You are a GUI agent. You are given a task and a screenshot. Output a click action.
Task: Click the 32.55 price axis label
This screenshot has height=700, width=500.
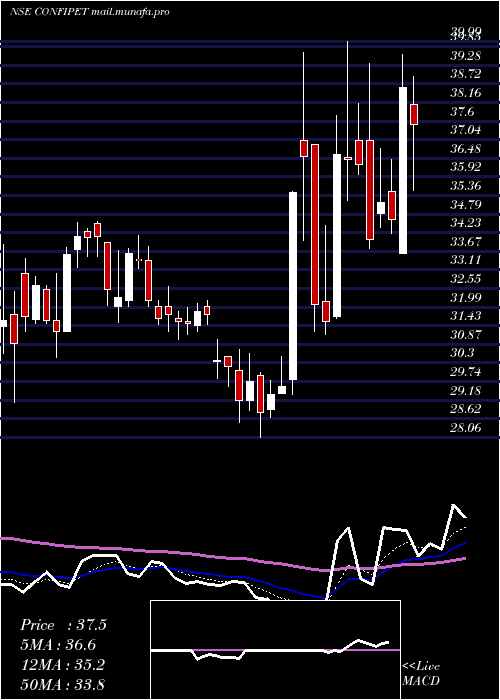466,279
